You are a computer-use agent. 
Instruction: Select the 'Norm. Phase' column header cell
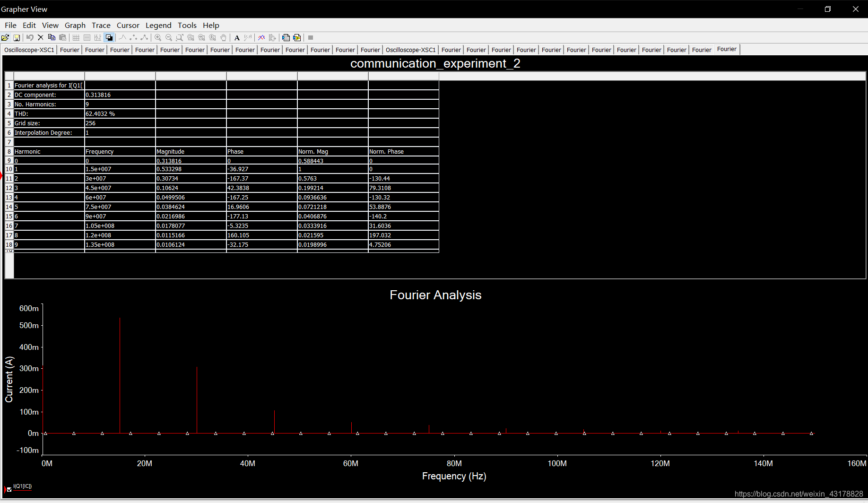point(404,151)
